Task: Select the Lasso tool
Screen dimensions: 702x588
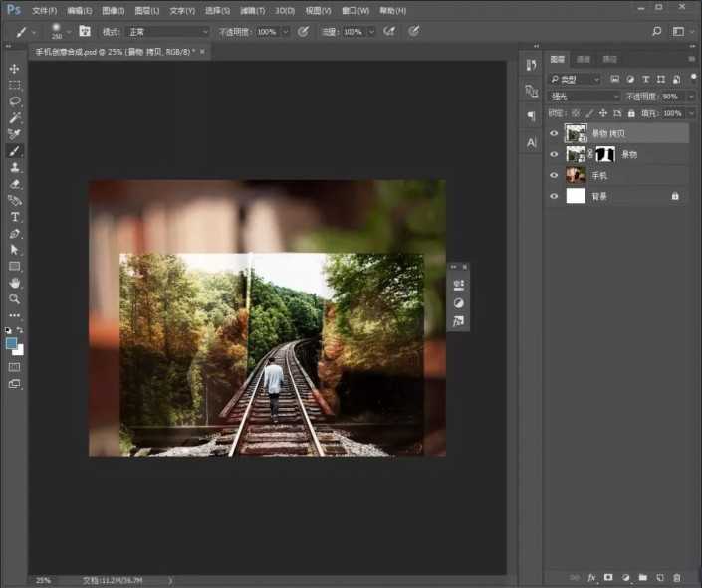Action: pos(15,101)
